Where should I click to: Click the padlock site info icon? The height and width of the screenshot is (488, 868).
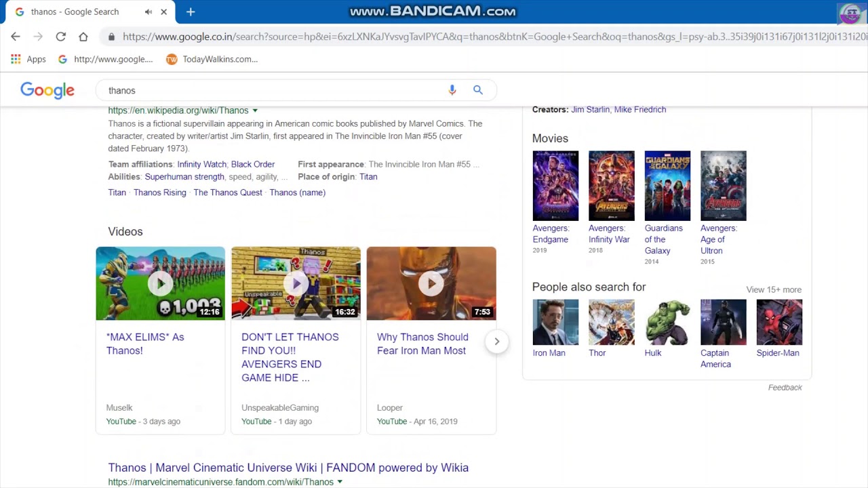111,37
